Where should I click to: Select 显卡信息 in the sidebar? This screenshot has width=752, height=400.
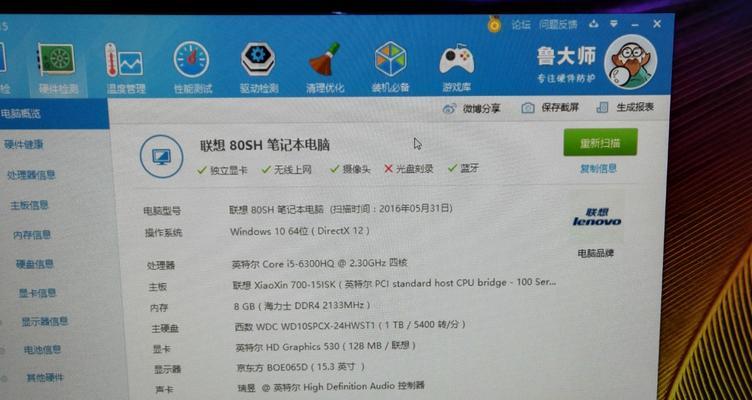pyautogui.click(x=37, y=293)
